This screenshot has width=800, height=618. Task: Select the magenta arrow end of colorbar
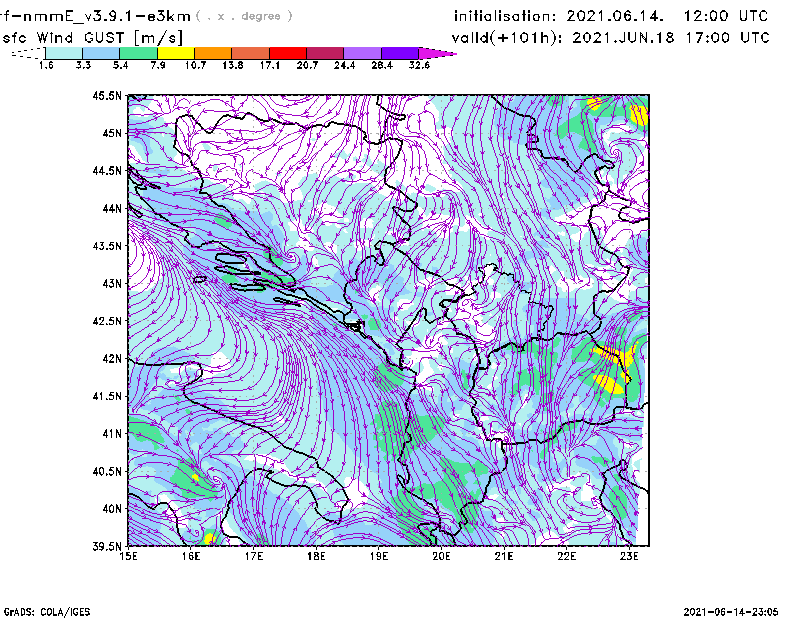pyautogui.click(x=437, y=53)
